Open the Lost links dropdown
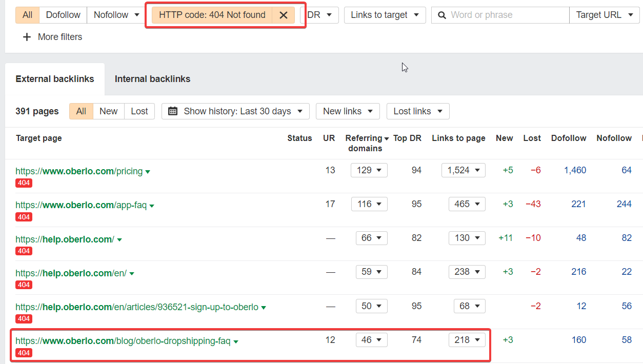Image resolution: width=643 pixels, height=364 pixels. (x=418, y=111)
